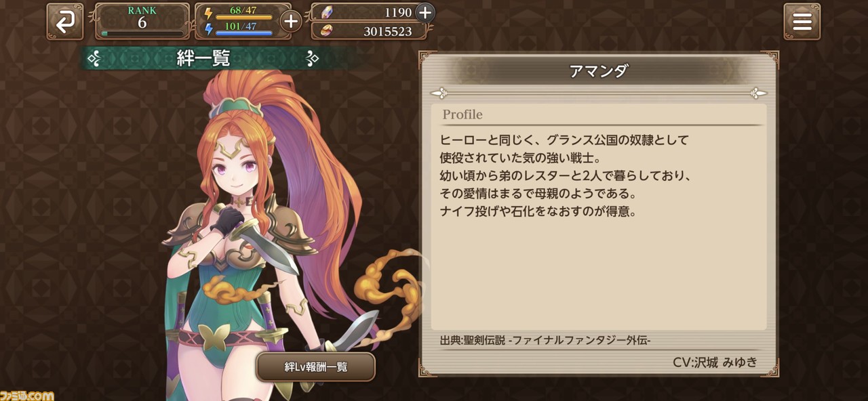Tap the Profile section heading
Screen dimensions: 868x401
point(462,114)
